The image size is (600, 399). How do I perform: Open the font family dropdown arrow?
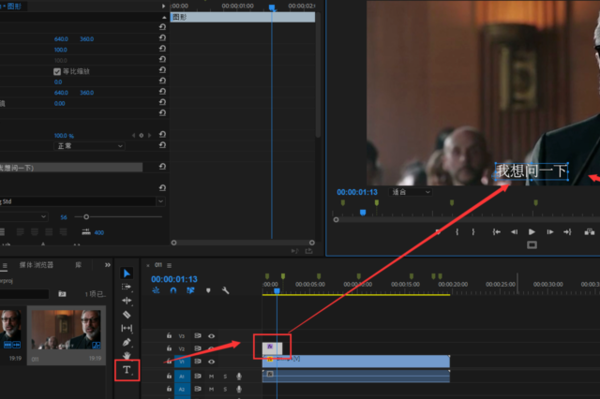161,201
